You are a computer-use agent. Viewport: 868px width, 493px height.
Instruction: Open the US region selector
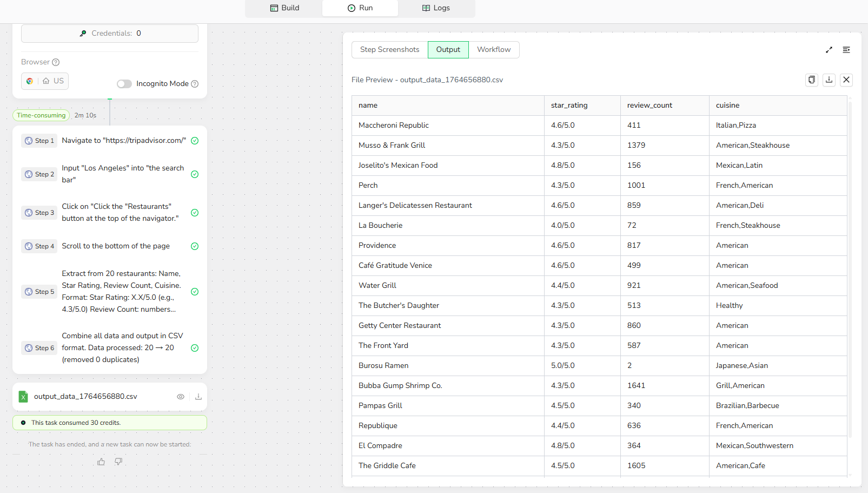tap(54, 81)
